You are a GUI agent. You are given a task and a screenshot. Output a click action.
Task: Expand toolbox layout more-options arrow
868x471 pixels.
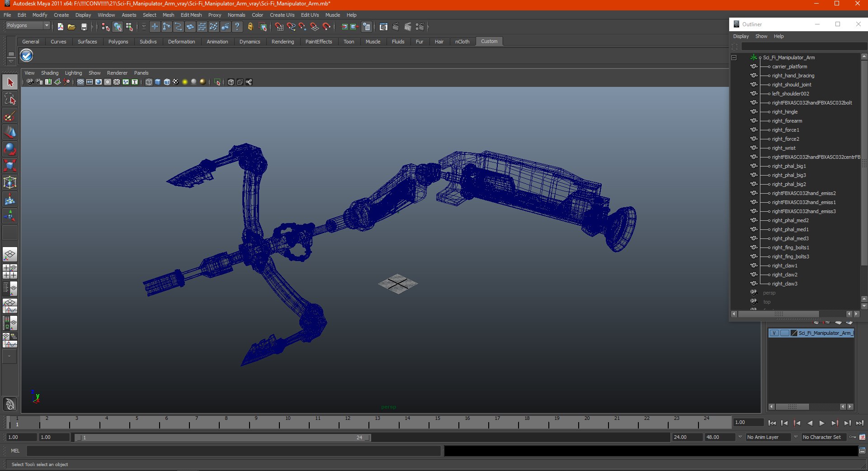pyautogui.click(x=9, y=356)
